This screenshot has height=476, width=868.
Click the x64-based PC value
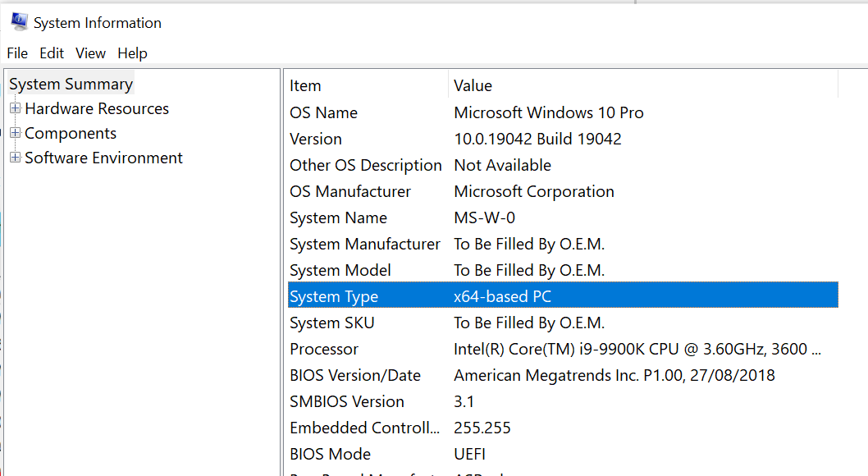tap(503, 296)
